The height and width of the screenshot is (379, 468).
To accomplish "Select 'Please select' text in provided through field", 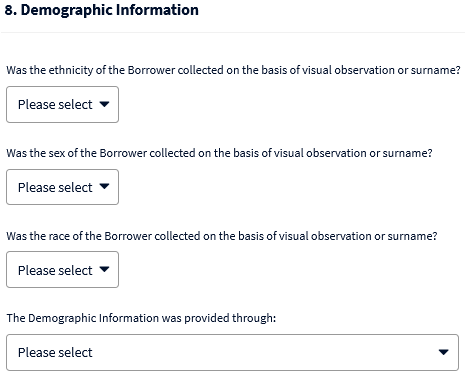I will click(55, 352).
